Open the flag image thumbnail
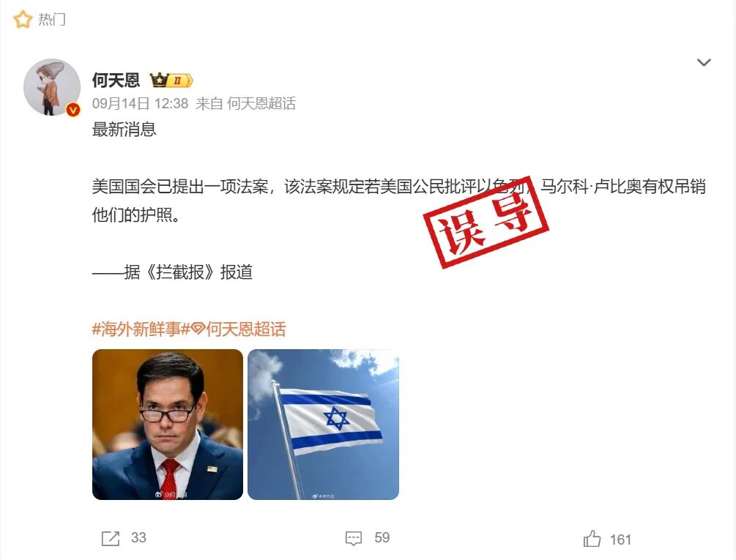Viewport: 736px width, 560px height. point(324,425)
